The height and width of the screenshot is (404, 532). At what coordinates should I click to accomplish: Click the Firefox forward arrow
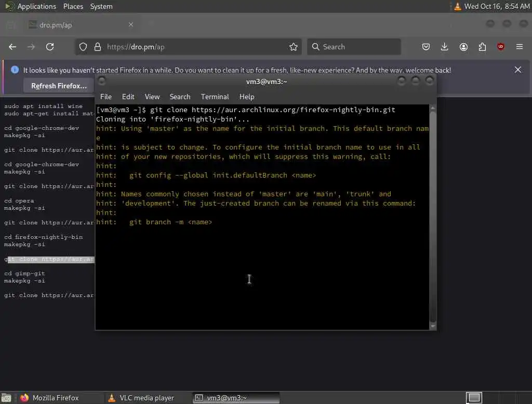click(31, 47)
